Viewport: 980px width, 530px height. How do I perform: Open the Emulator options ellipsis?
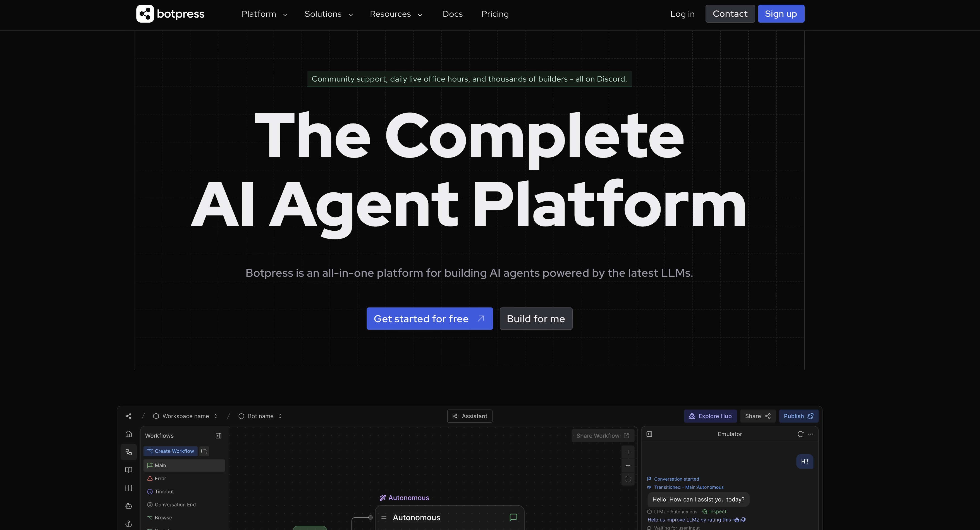tap(810, 434)
